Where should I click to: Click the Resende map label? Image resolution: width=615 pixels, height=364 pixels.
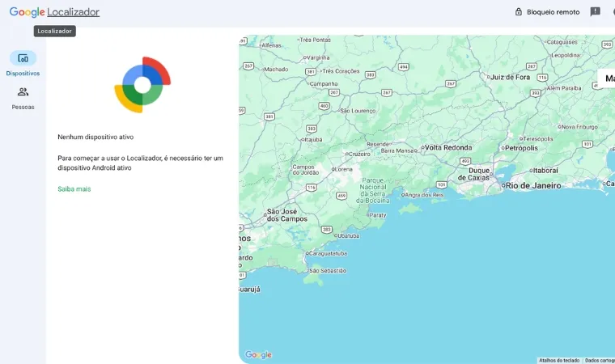coord(378,144)
